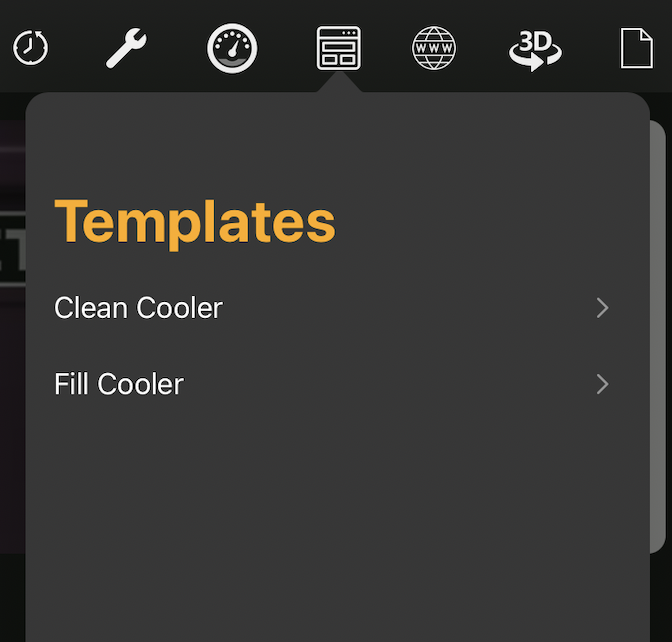Click empty popover area above Templates heading
Image resolution: width=672 pixels, height=642 pixels.
click(x=338, y=141)
